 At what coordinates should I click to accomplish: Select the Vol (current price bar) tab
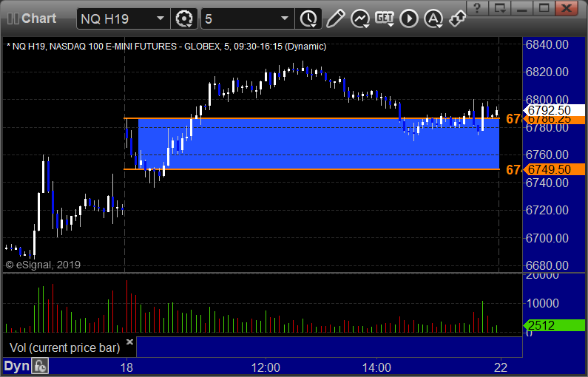[64, 347]
